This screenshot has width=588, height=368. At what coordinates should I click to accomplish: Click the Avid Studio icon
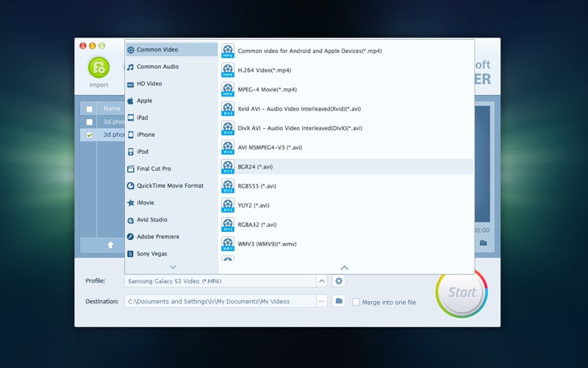point(131,220)
